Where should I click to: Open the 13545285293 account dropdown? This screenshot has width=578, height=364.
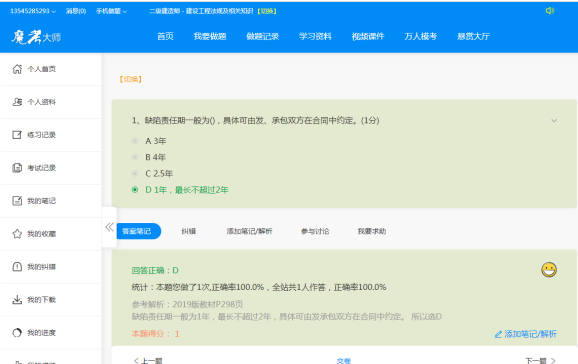click(33, 11)
